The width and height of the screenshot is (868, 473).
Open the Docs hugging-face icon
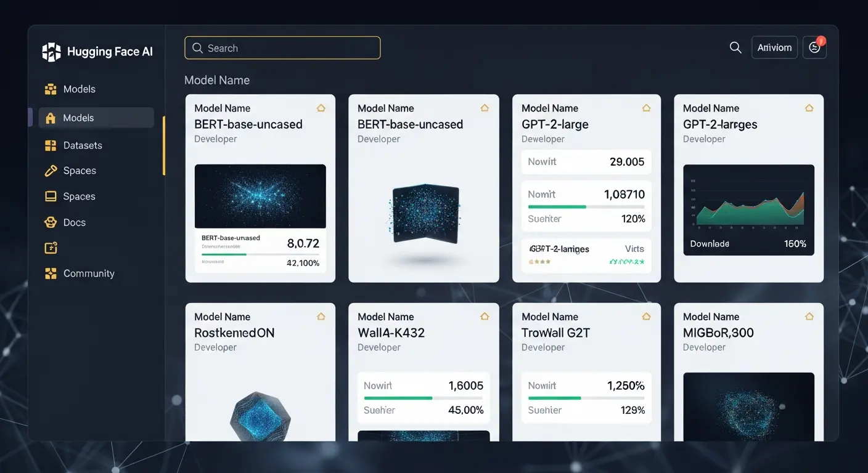click(50, 222)
